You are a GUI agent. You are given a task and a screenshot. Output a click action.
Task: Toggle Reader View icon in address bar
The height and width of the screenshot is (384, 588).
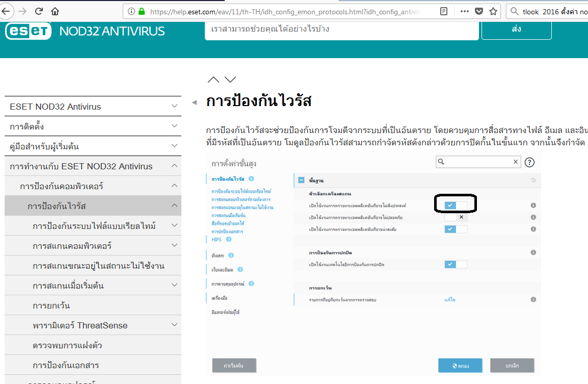click(444, 11)
